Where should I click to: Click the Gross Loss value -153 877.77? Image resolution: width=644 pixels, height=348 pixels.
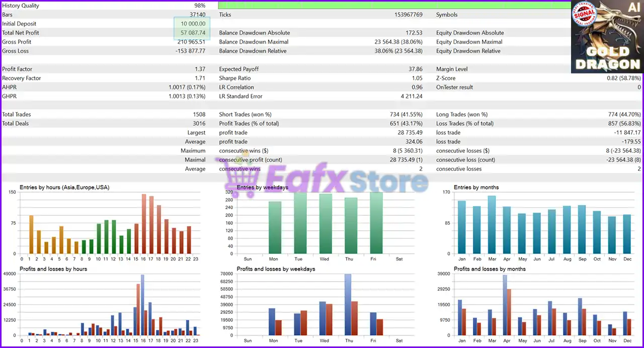(x=190, y=51)
